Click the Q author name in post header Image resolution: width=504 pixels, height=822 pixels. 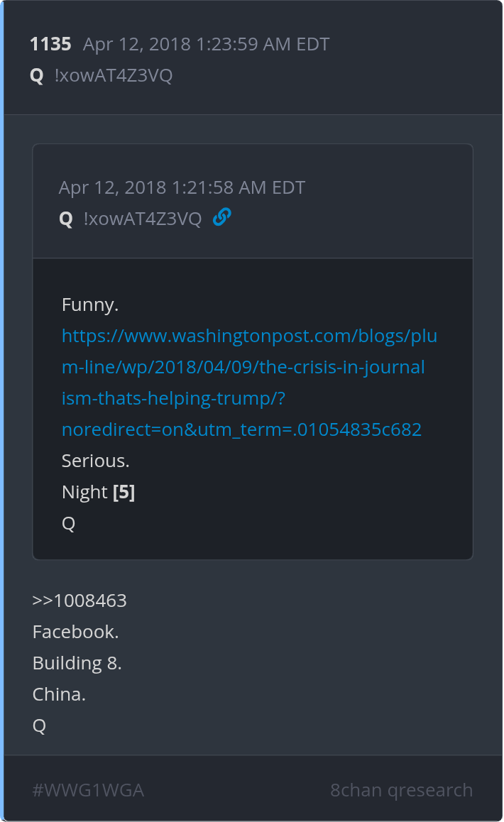tap(37, 75)
